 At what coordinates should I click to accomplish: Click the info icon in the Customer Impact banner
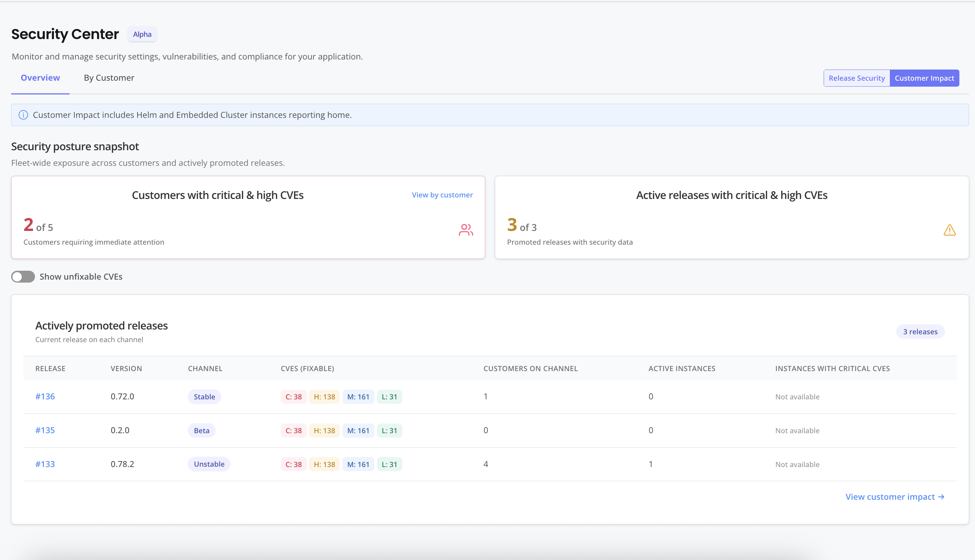coord(23,115)
